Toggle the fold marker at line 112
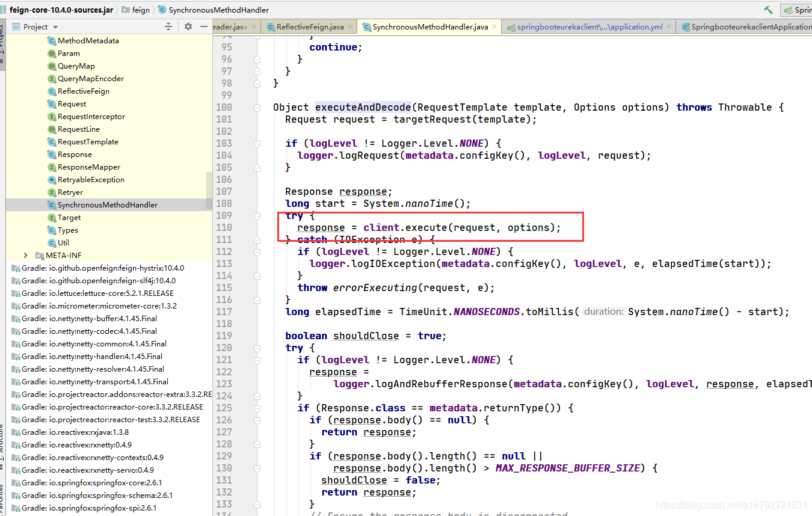The width and height of the screenshot is (812, 516). [257, 251]
